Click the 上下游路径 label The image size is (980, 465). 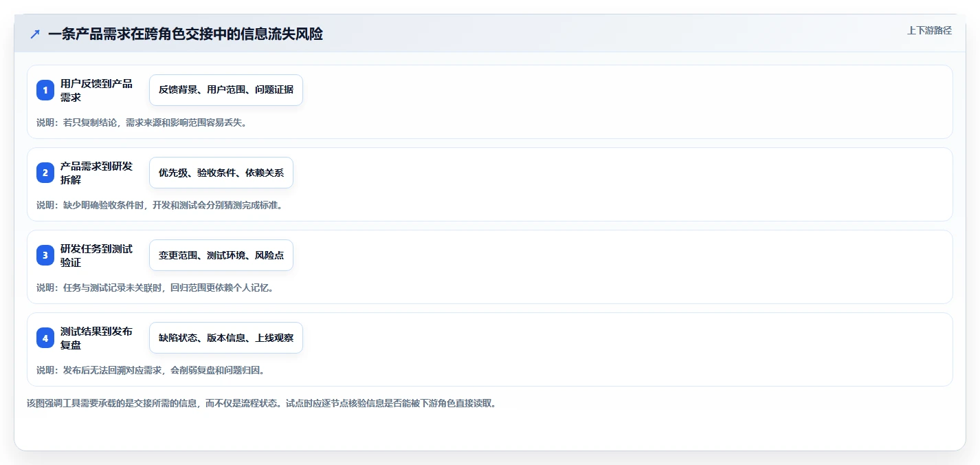[x=929, y=30]
